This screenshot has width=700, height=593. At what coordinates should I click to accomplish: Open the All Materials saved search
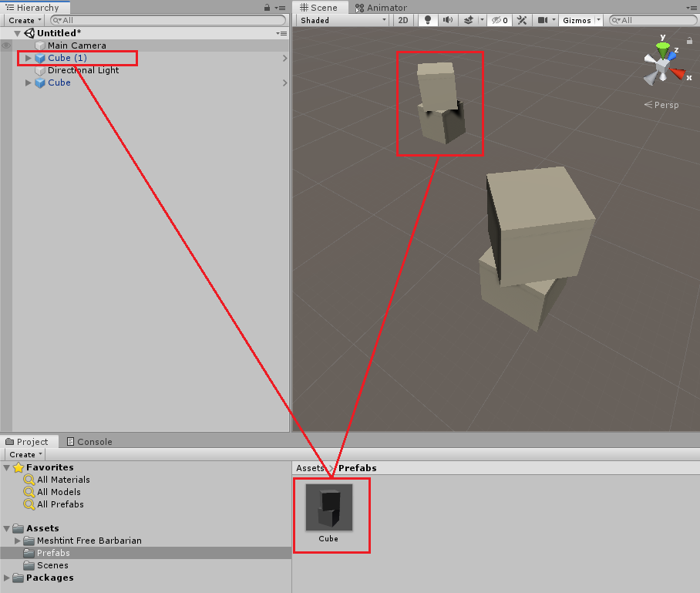pyautogui.click(x=63, y=480)
